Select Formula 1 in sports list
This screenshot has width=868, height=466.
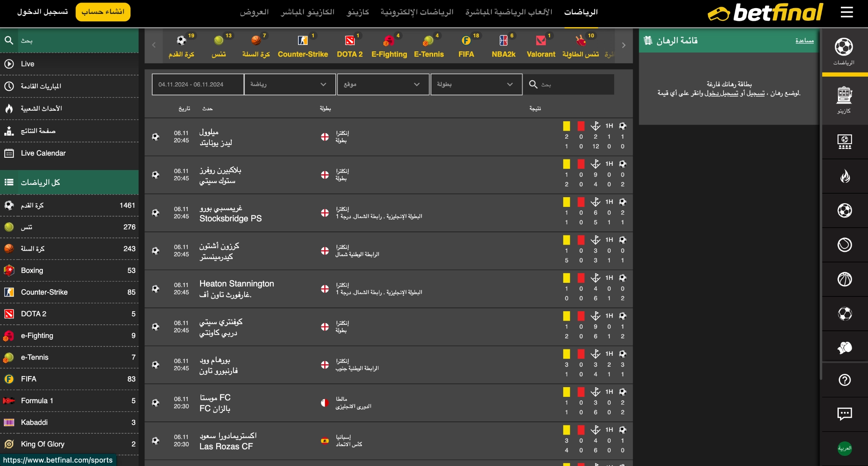point(69,401)
